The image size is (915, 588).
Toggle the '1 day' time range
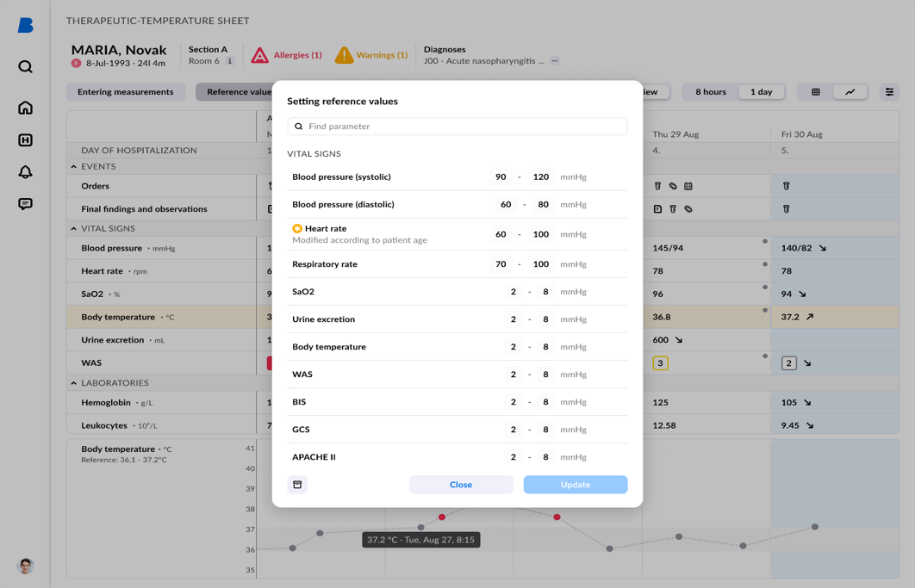point(762,91)
